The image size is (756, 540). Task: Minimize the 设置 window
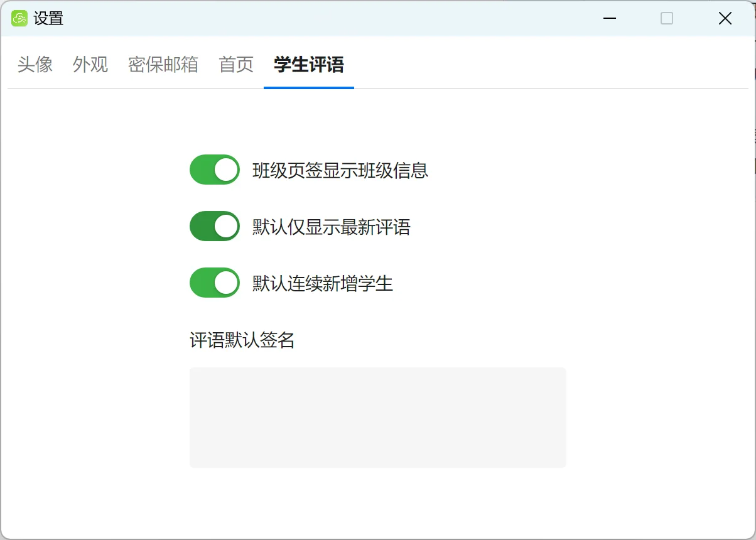[609, 18]
